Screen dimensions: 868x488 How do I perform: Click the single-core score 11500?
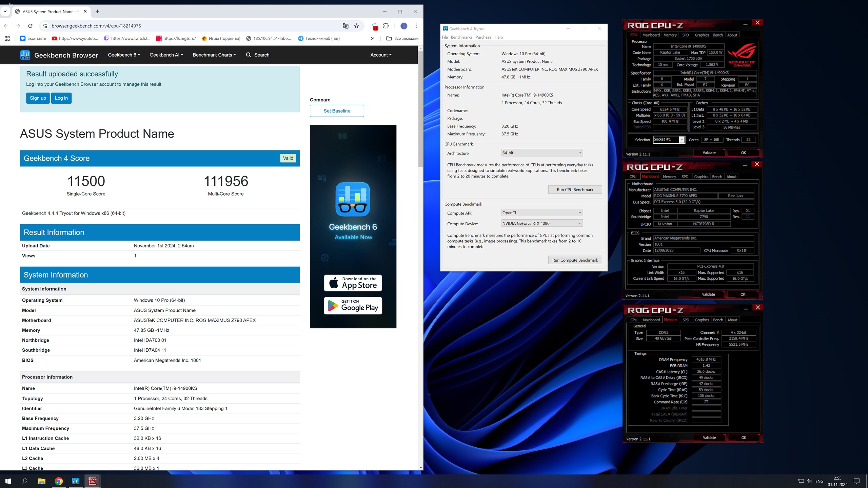point(86,181)
